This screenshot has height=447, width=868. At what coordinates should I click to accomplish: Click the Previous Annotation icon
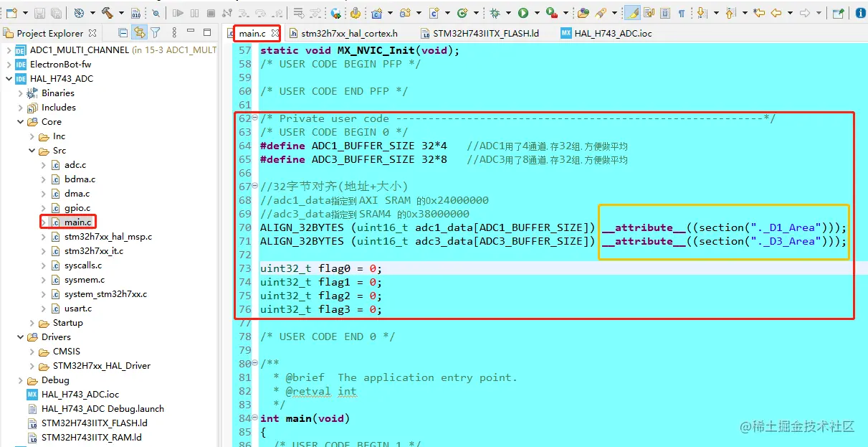tap(730, 13)
